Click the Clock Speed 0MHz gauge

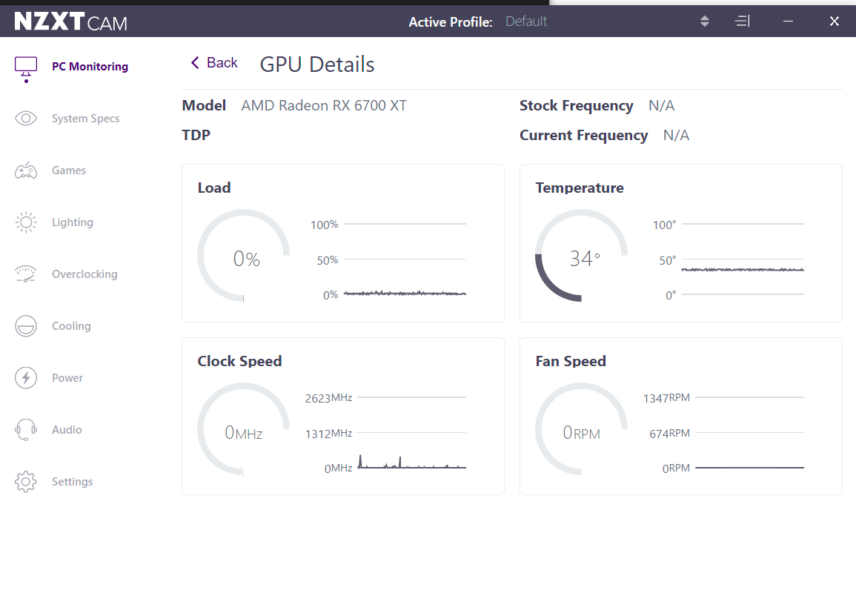pyautogui.click(x=244, y=429)
